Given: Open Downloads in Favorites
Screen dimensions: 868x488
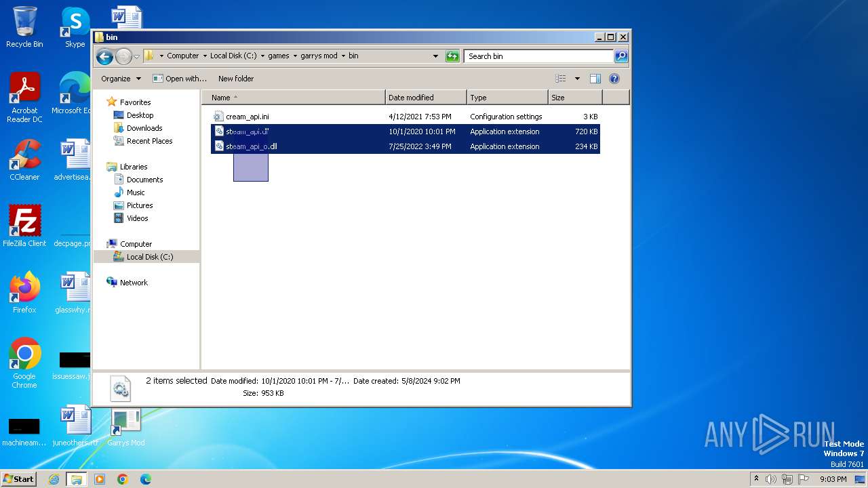Looking at the screenshot, I should pyautogui.click(x=144, y=128).
